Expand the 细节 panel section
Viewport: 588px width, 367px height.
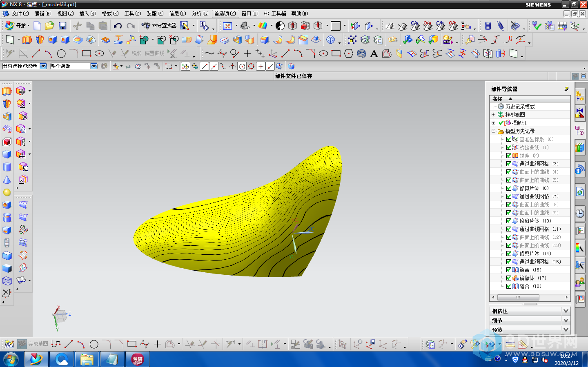point(566,320)
